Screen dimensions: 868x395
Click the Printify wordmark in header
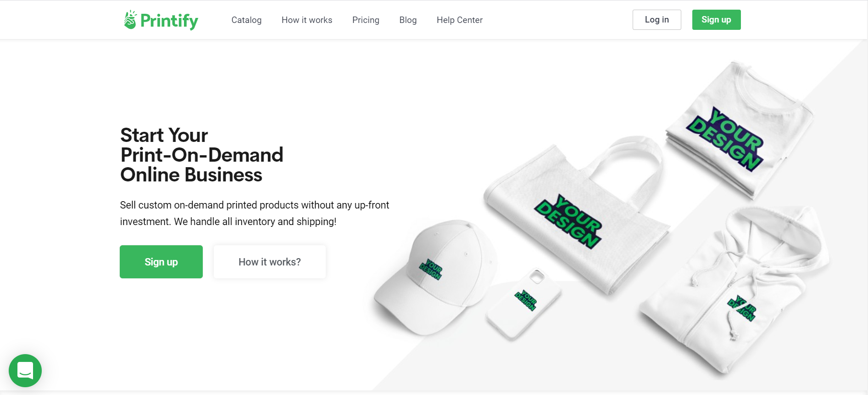tap(169, 21)
